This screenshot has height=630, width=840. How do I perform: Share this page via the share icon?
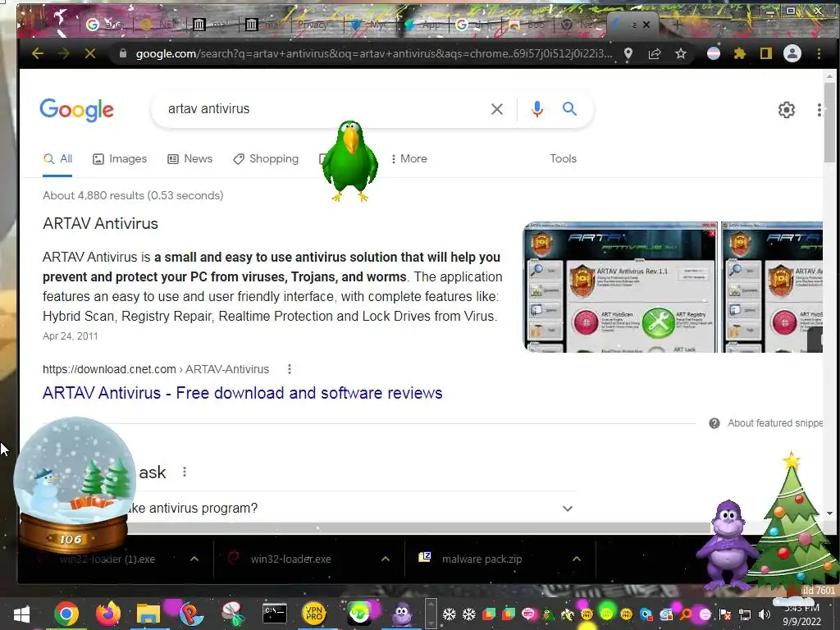tap(654, 53)
